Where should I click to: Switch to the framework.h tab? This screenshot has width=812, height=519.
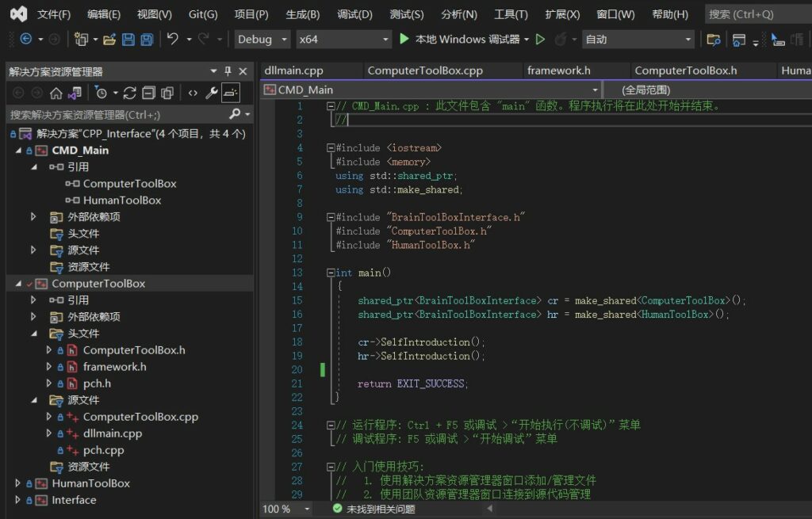tap(558, 71)
